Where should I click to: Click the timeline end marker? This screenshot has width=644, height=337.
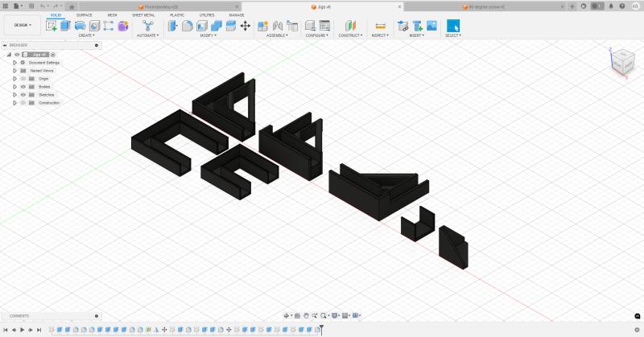(x=321, y=329)
